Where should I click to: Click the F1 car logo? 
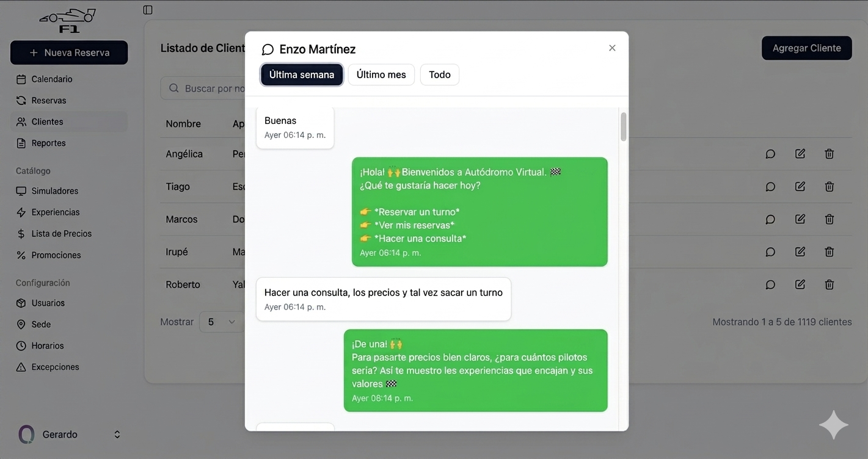pos(68,21)
